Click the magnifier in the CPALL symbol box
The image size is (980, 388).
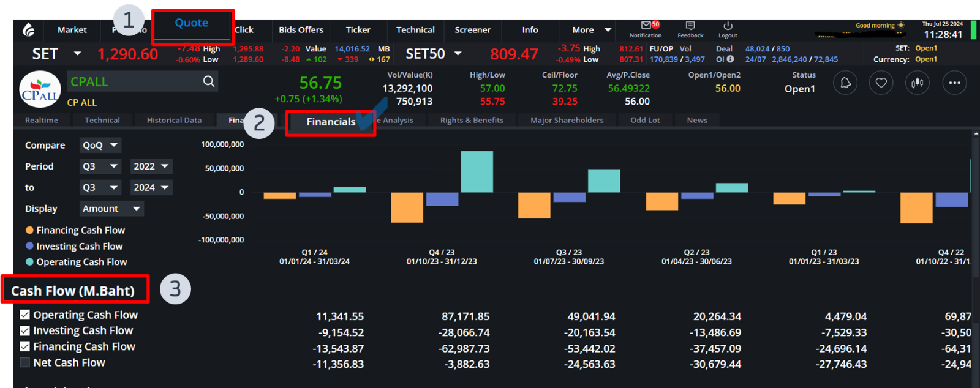pos(209,81)
